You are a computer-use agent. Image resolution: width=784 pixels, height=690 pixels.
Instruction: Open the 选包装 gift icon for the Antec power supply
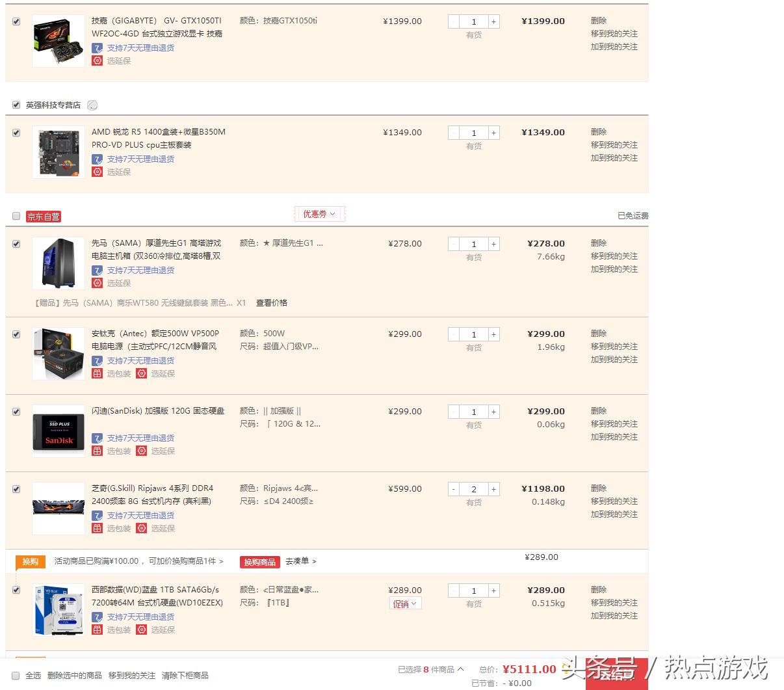[98, 374]
